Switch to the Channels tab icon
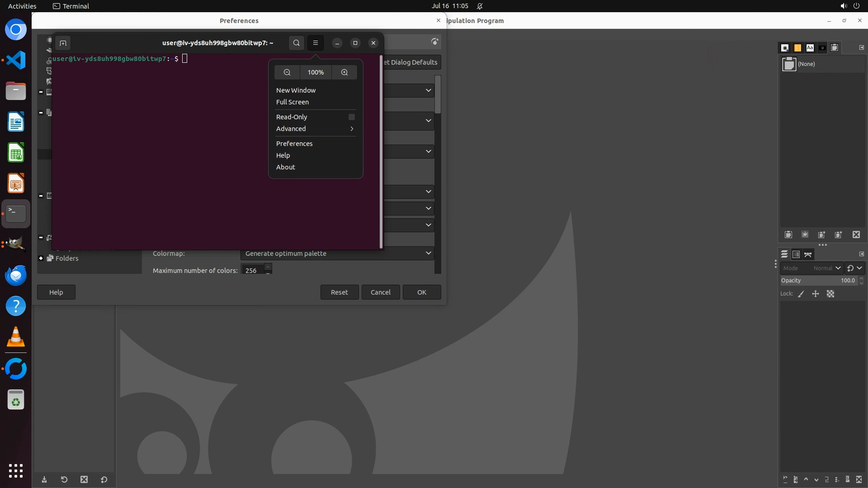 click(796, 254)
